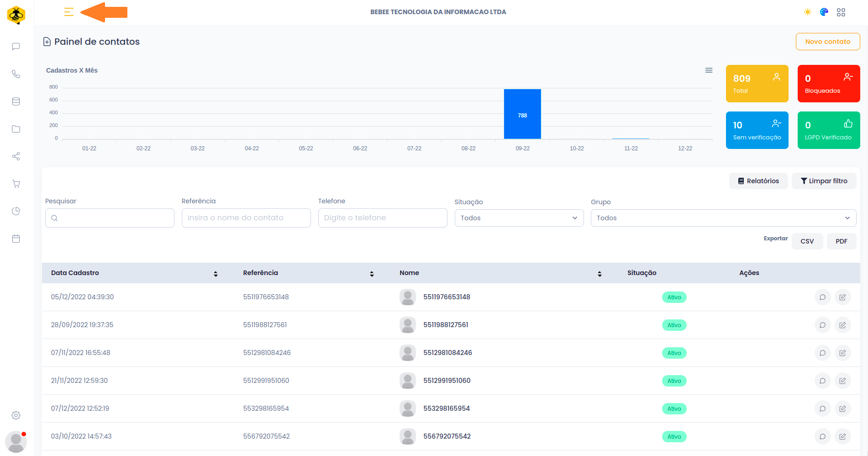Image resolution: width=868 pixels, height=456 pixels.
Task: Click the color palette theme icon
Action: click(824, 12)
